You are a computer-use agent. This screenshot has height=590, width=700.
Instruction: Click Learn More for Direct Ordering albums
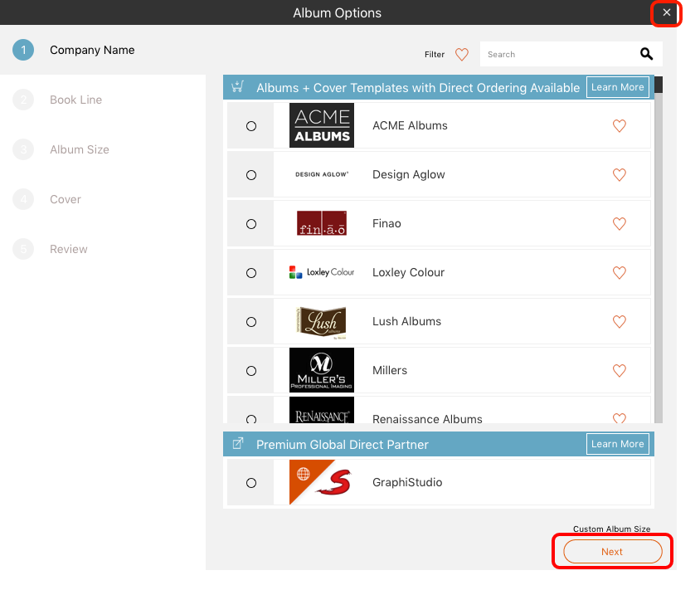tap(617, 87)
